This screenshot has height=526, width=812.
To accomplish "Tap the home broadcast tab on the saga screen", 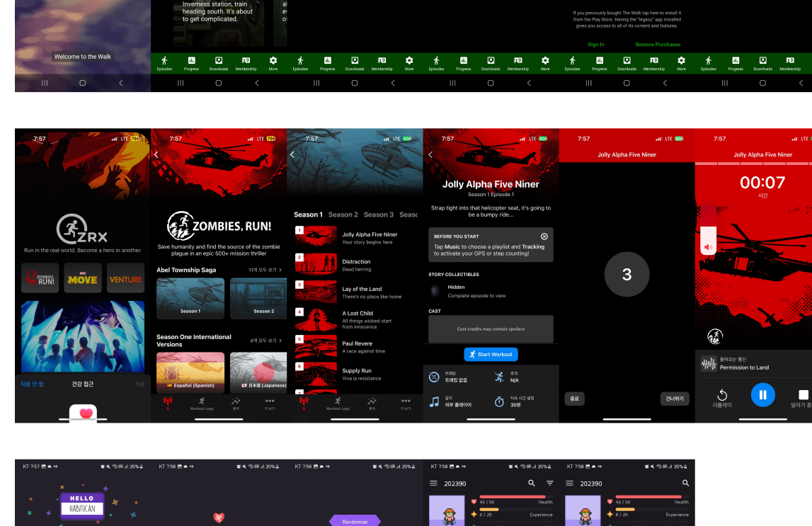I will coord(168,404).
